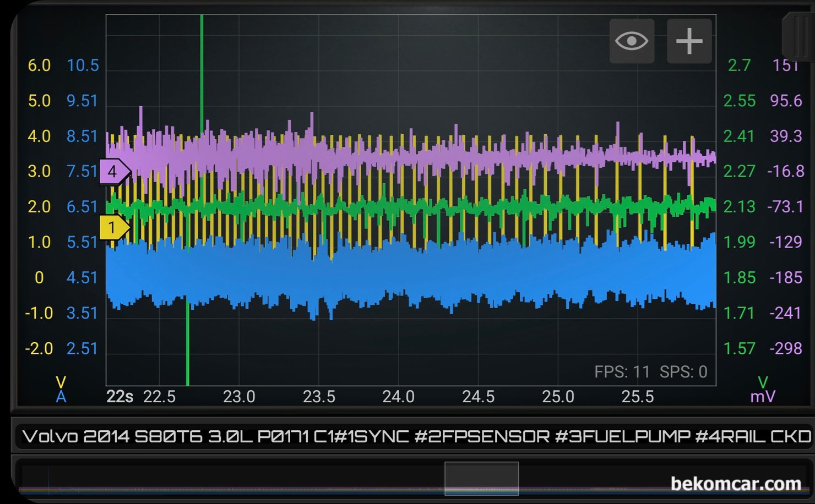Select the yellow channel 1 marker
The image size is (815, 504).
[115, 227]
